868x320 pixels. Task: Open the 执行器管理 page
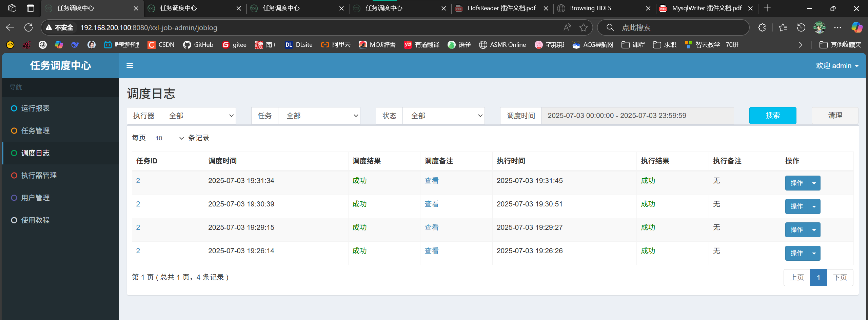pos(39,175)
